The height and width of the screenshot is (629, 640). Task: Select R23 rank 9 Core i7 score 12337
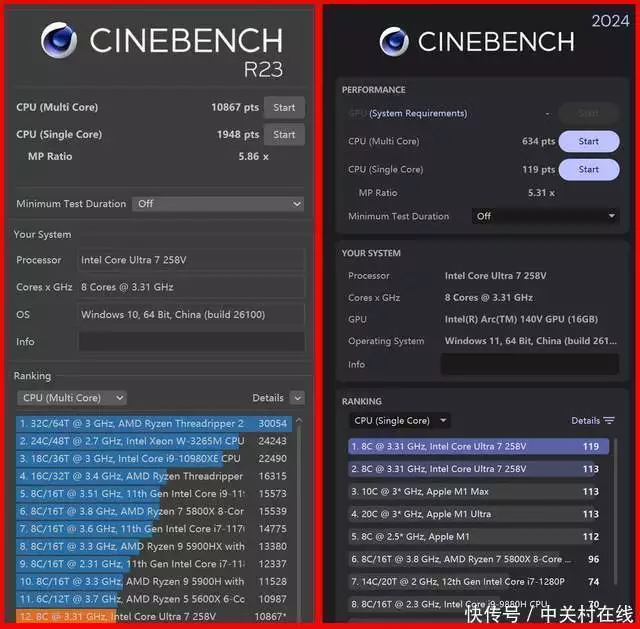click(x=154, y=564)
